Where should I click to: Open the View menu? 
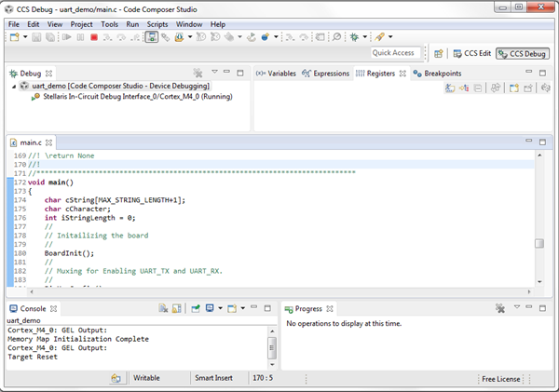[x=55, y=24]
